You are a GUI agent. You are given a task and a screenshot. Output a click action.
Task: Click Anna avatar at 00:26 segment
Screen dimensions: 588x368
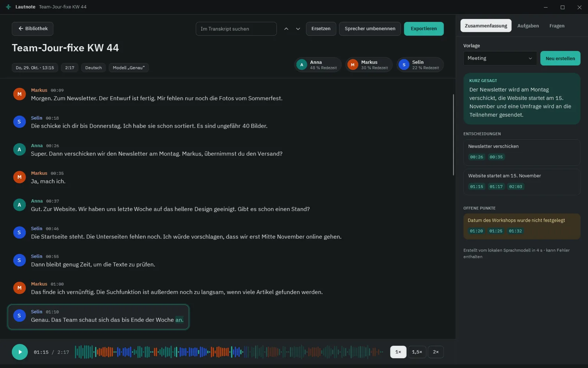(19, 149)
